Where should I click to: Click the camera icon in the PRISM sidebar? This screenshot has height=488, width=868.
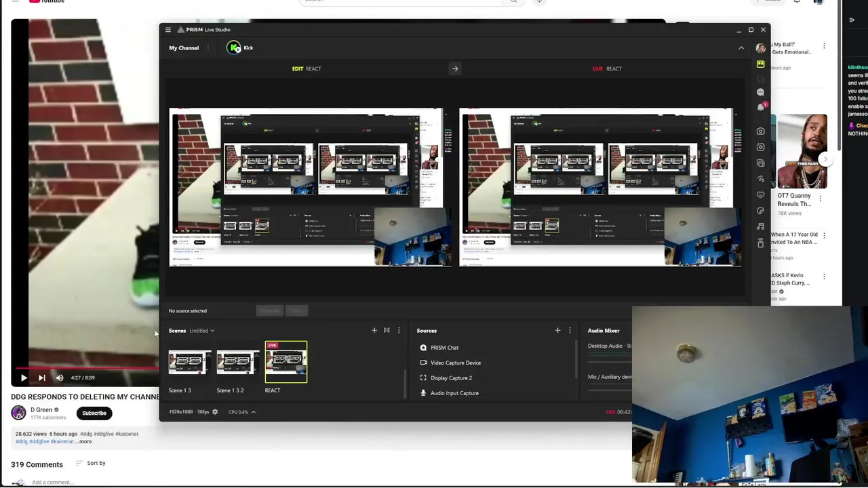pos(760,131)
